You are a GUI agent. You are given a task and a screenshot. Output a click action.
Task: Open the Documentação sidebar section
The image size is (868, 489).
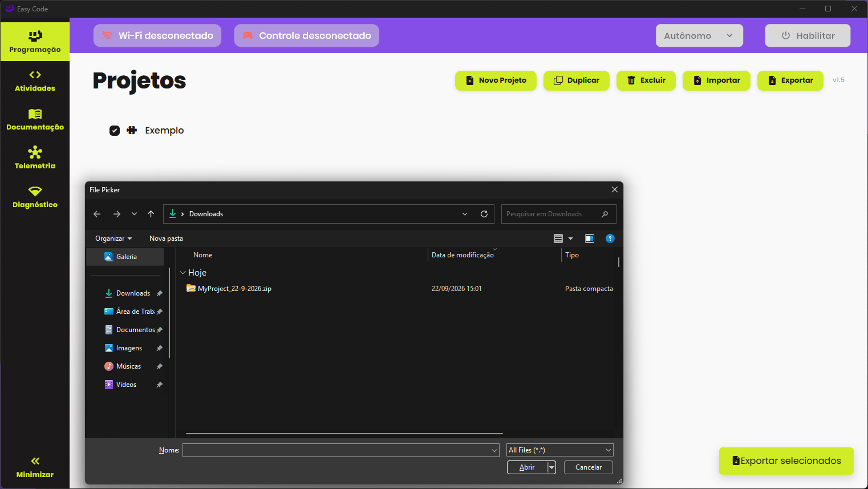(x=35, y=119)
